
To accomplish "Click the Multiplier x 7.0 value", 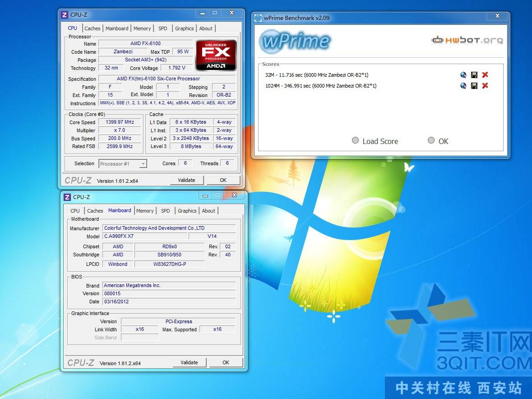I will (120, 130).
